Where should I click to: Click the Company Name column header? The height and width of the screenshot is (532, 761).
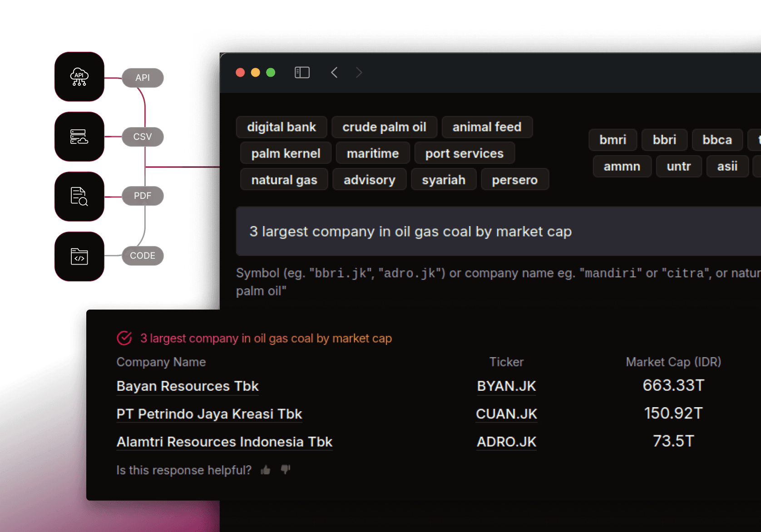point(161,362)
